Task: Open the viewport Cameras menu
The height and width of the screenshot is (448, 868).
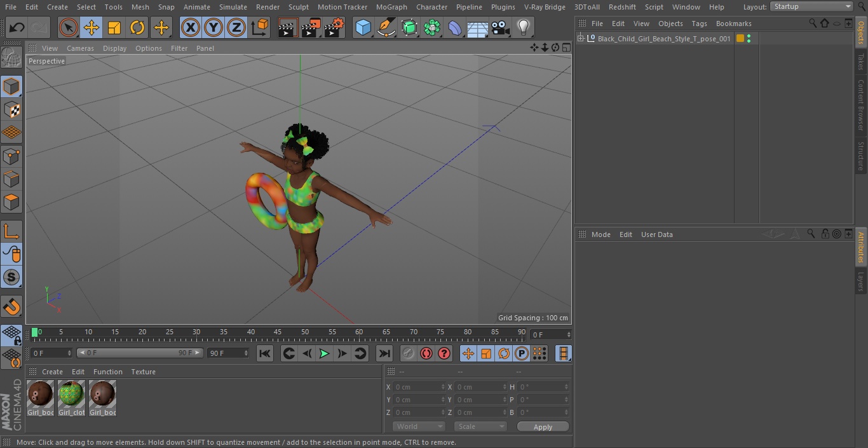Action: click(80, 48)
